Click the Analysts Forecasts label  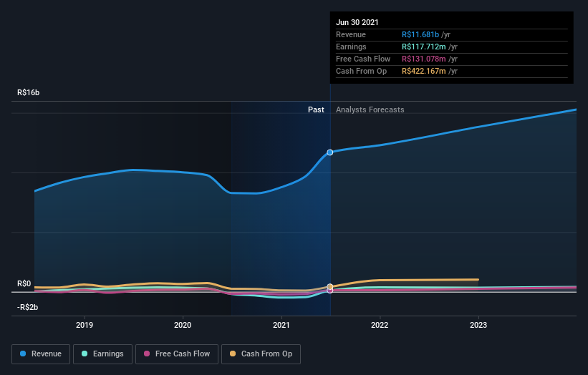370,109
